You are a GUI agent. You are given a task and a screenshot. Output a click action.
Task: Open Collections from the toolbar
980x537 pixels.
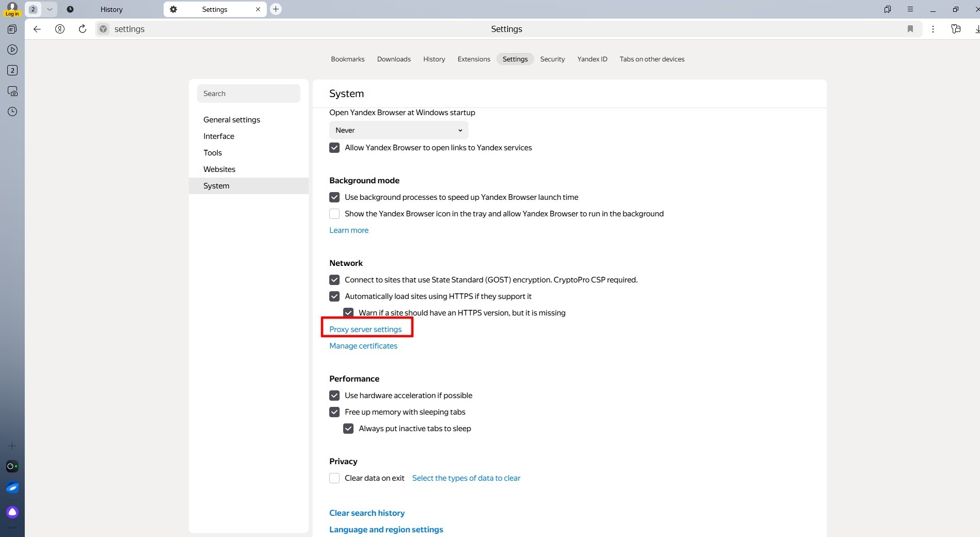coord(956,29)
